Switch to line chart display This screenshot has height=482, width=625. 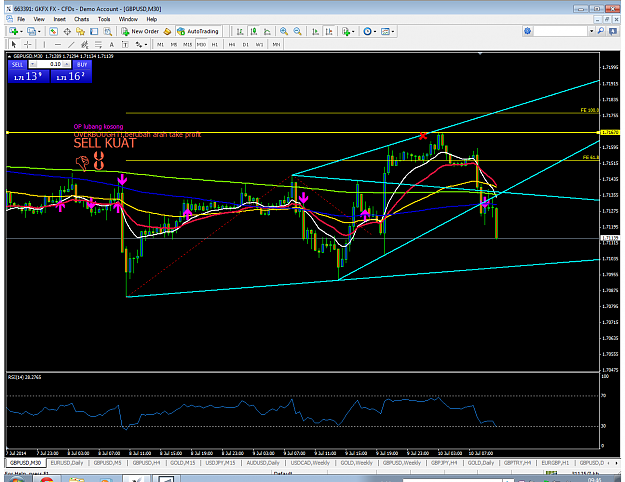pyautogui.click(x=267, y=31)
